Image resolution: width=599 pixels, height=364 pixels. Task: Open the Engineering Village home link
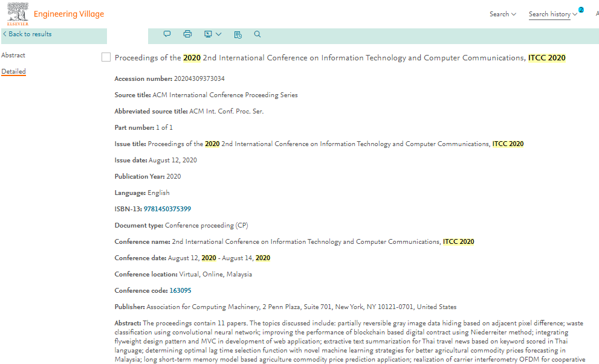pyautogui.click(x=69, y=14)
